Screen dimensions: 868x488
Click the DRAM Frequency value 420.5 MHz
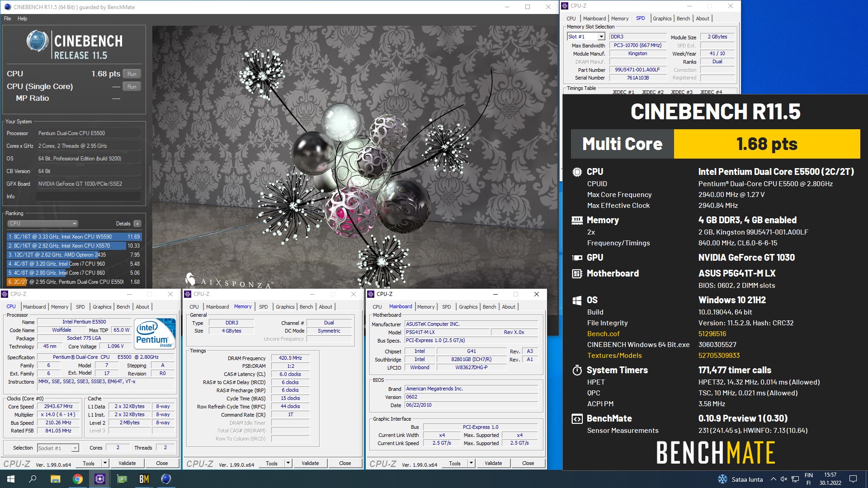click(x=290, y=358)
